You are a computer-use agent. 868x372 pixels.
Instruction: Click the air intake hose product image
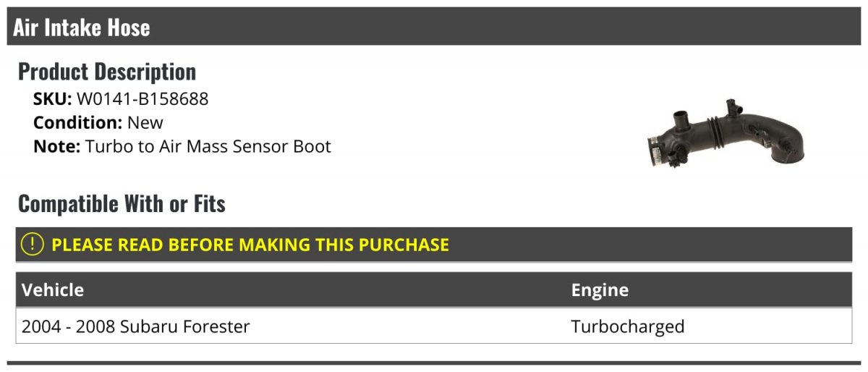725,135
